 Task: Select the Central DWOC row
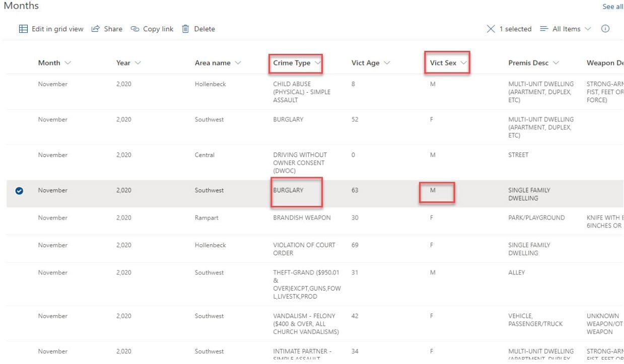(19, 155)
